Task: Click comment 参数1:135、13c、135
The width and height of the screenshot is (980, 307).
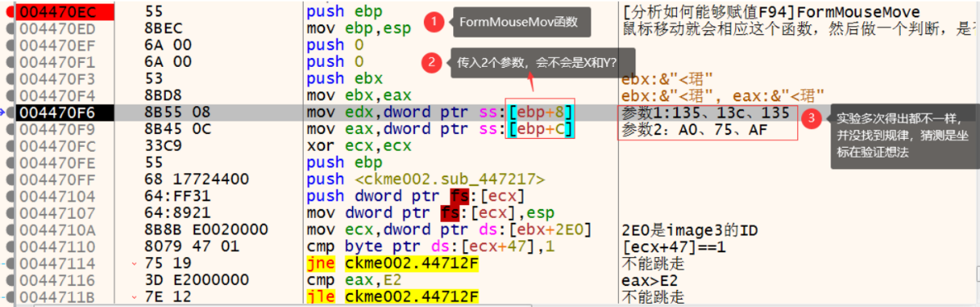Action: (705, 112)
